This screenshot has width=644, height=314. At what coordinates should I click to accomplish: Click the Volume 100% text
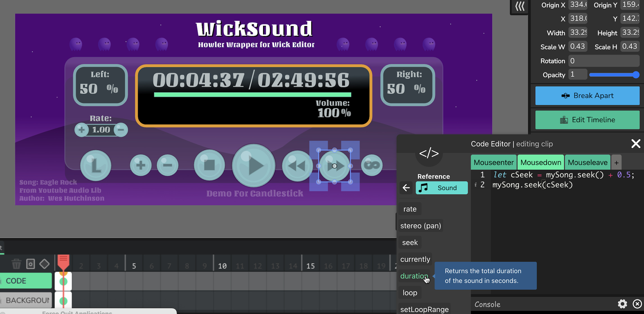pyautogui.click(x=333, y=109)
